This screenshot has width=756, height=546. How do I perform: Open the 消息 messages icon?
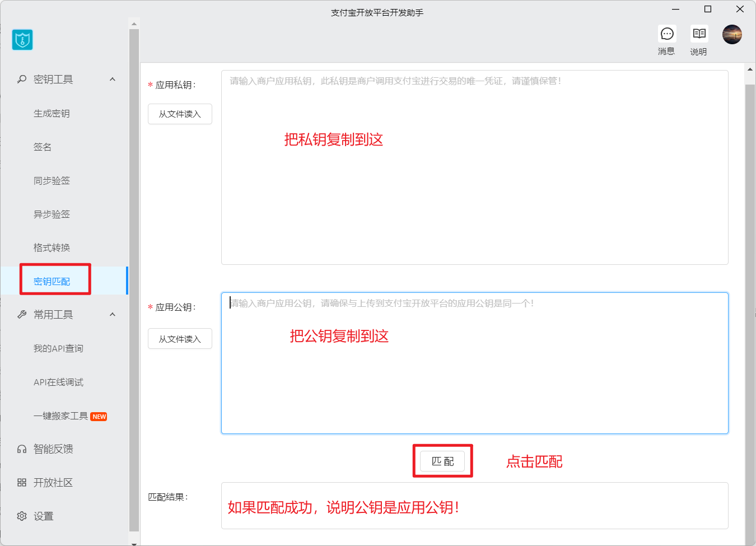[x=667, y=34]
